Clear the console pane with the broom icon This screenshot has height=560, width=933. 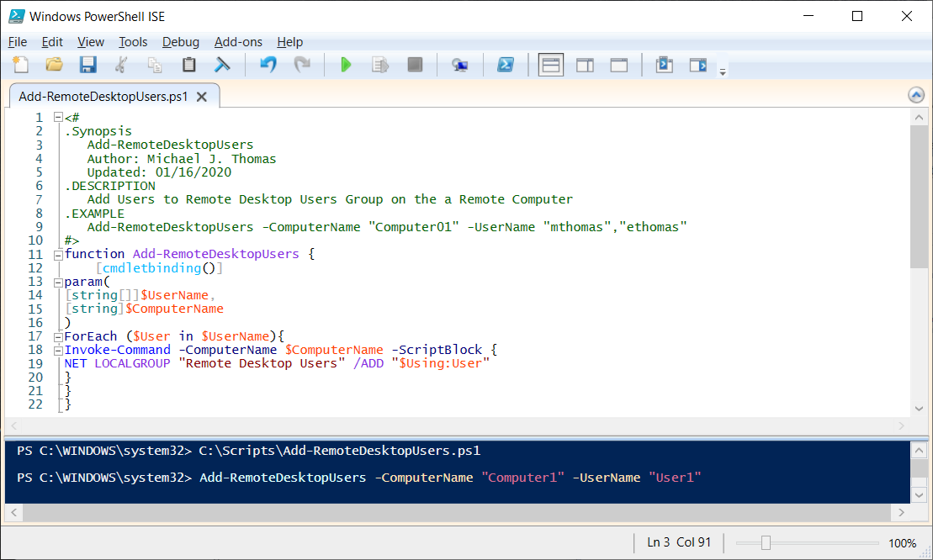click(x=221, y=64)
